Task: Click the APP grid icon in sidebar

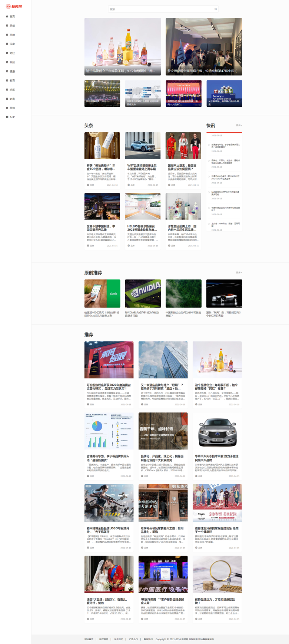Action: tap(7, 117)
